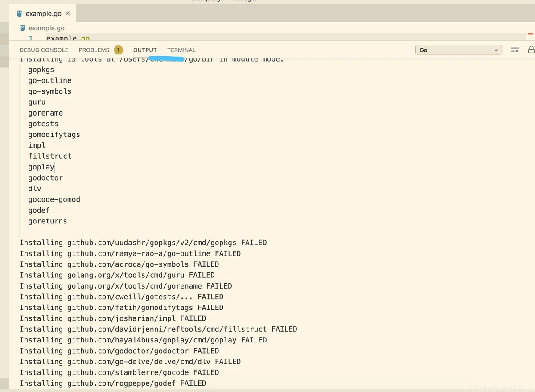Click the gocode-gomod tool name
The width and height of the screenshot is (535, 392).
coord(54,199)
